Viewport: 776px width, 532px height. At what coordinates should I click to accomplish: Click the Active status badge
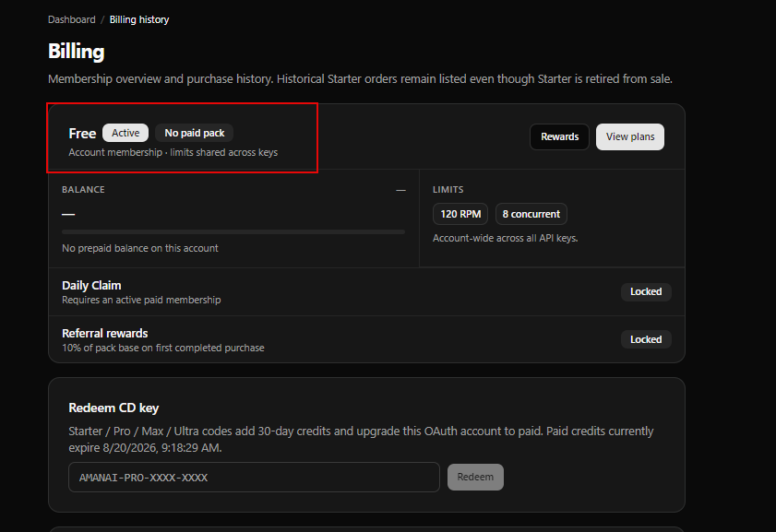point(125,133)
